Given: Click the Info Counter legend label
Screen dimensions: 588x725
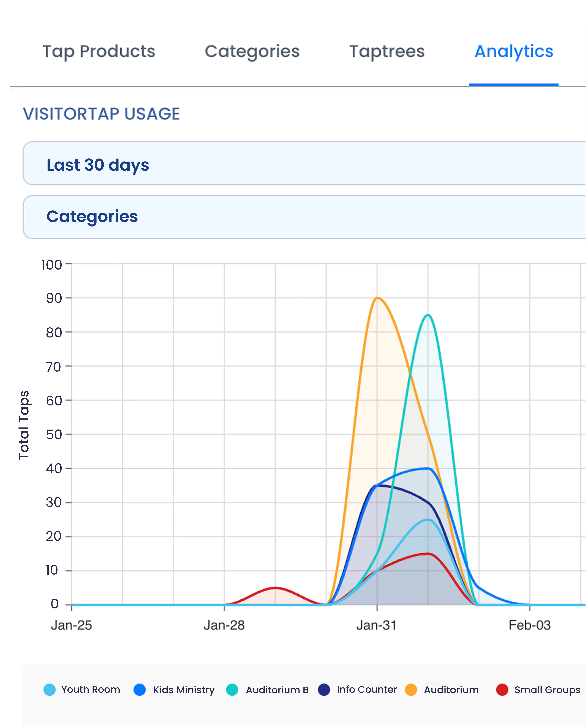Looking at the screenshot, I should [x=367, y=690].
